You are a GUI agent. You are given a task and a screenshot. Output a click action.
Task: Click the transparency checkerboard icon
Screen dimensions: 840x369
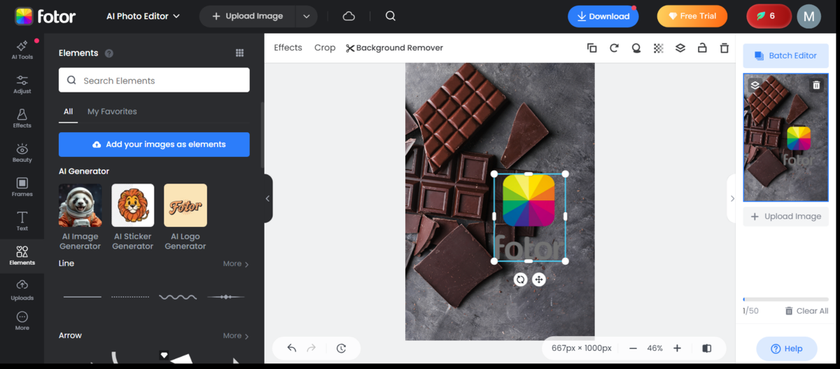(x=658, y=48)
